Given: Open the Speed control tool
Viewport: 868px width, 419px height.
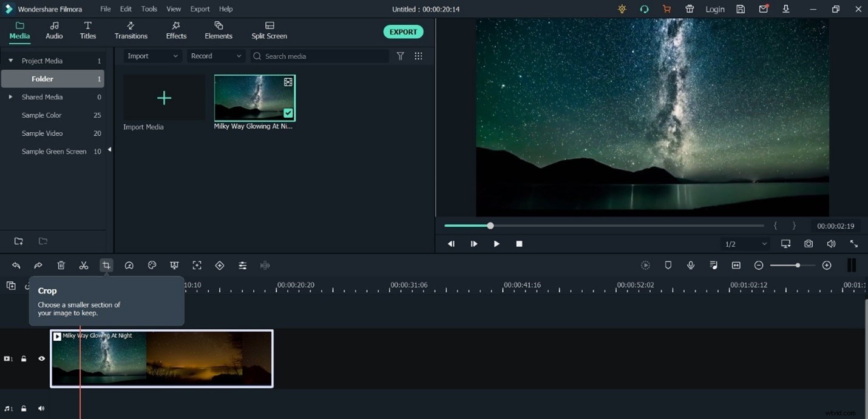Looking at the screenshot, I should [129, 265].
